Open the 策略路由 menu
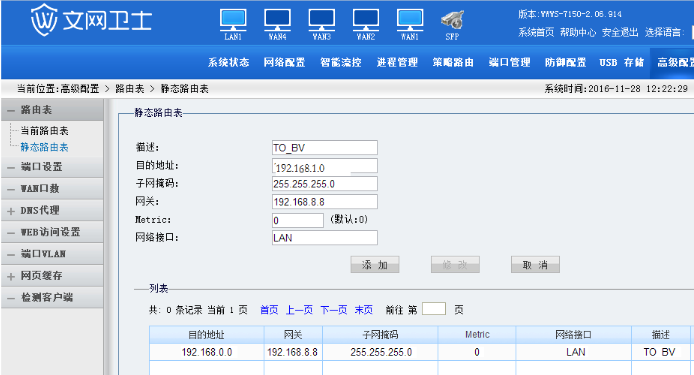 coord(453,62)
